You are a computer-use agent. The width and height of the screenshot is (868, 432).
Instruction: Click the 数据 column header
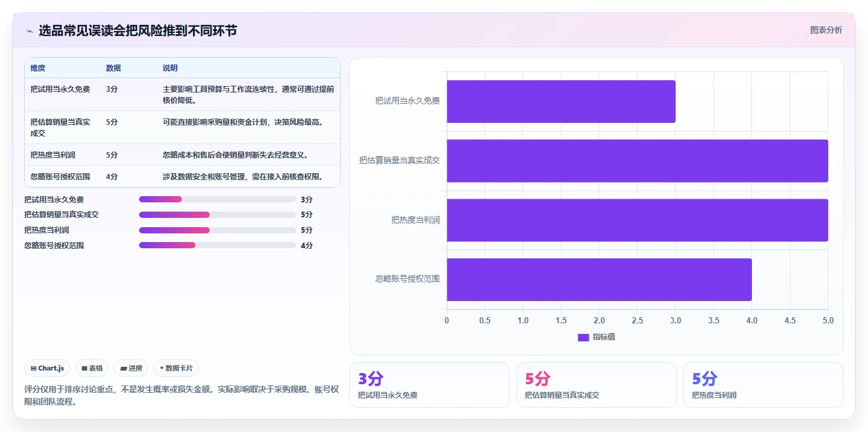[x=114, y=68]
